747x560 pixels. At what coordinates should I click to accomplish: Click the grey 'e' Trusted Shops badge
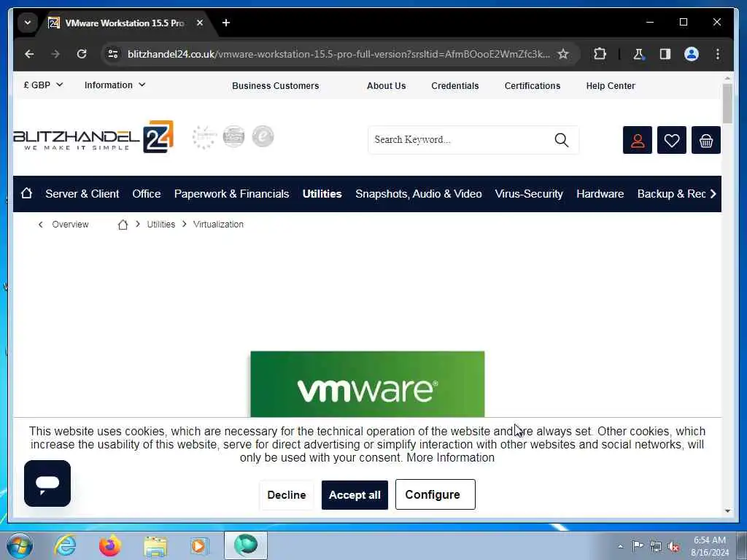pos(263,137)
